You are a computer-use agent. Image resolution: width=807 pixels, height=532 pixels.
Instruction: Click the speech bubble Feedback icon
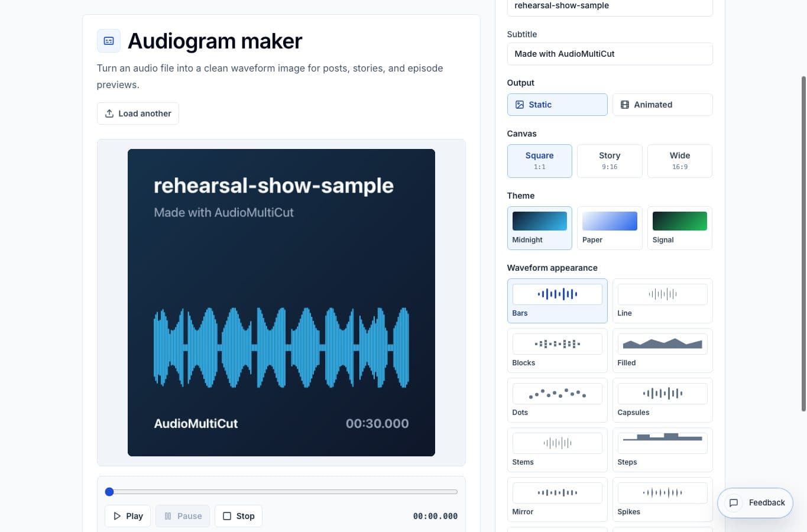[x=734, y=503]
